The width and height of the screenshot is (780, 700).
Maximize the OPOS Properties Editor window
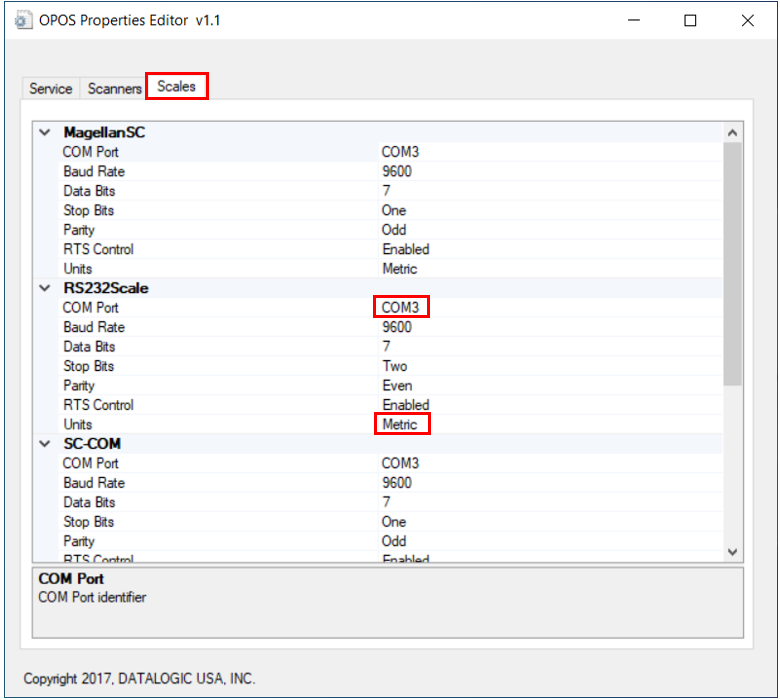click(690, 20)
